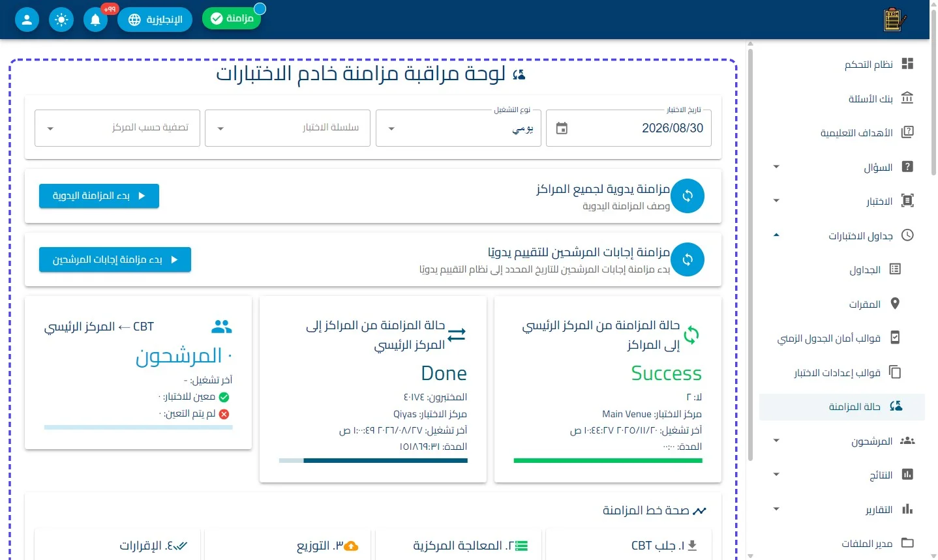Click the candidate answers sync circular icon
This screenshot has height=560, width=938.
pyautogui.click(x=688, y=259)
